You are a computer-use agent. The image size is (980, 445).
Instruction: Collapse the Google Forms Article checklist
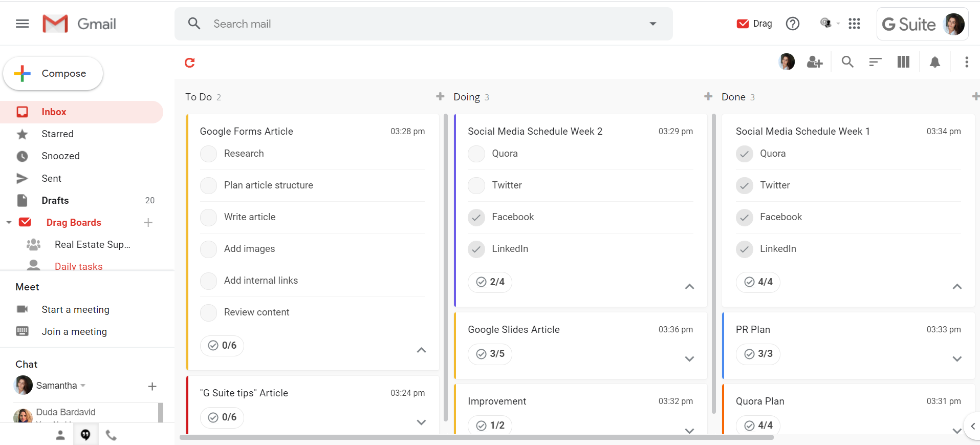click(x=421, y=350)
